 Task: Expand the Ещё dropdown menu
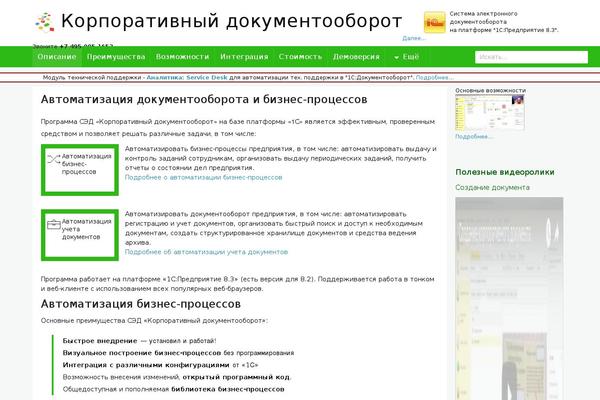[407, 57]
